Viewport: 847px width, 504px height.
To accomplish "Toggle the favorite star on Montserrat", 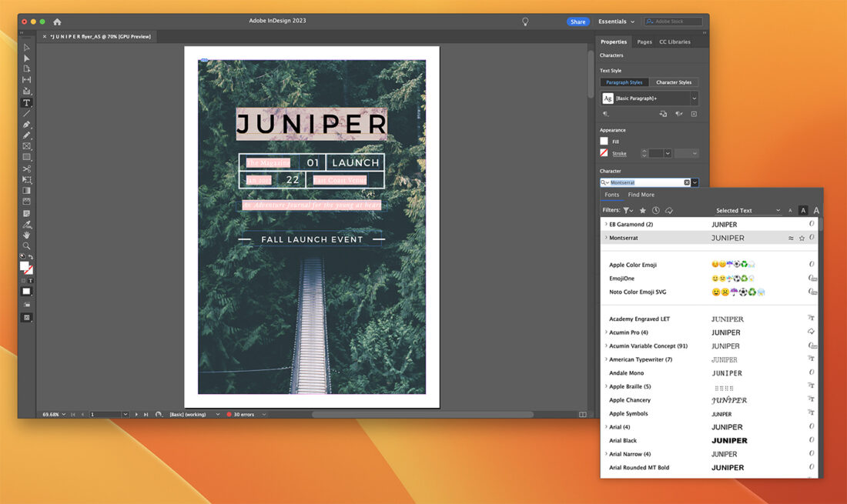I will tap(802, 238).
